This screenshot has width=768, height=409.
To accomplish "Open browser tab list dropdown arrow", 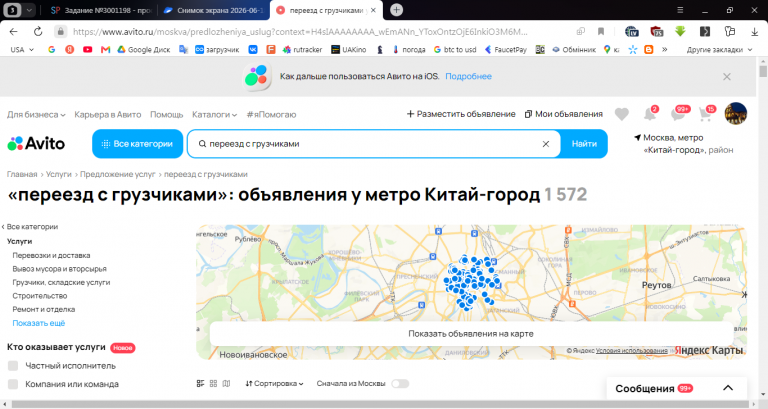I will coord(29,10).
